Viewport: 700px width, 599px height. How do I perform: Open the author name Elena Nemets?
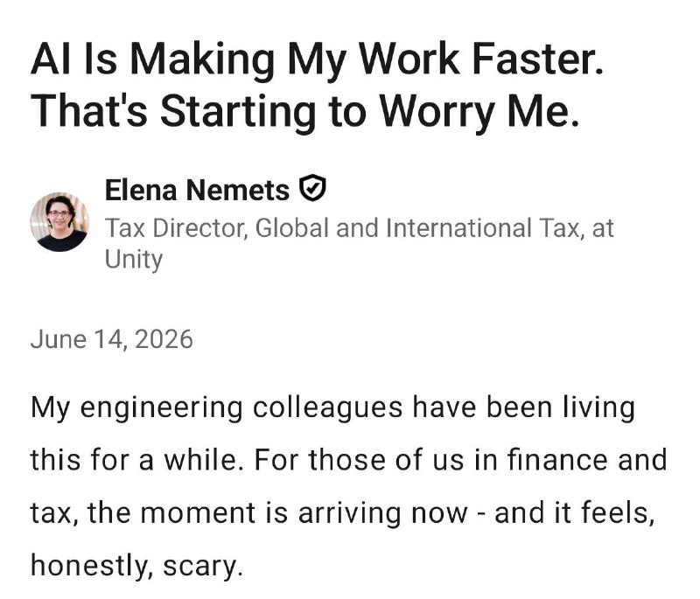click(198, 191)
